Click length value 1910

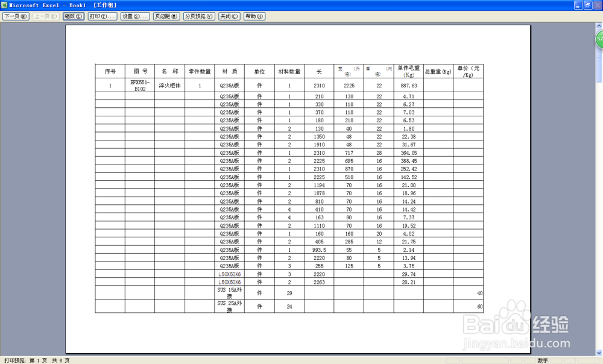(x=319, y=145)
